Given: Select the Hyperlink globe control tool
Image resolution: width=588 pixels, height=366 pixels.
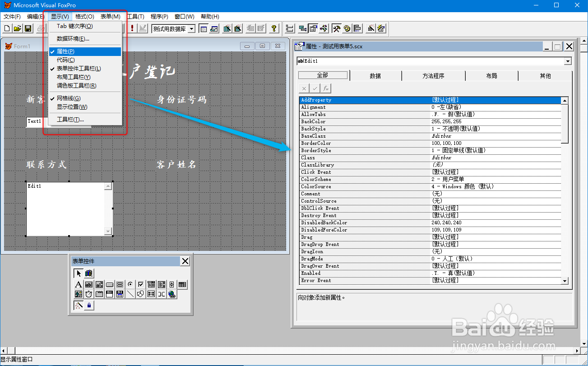Looking at the screenshot, I should 172,294.
